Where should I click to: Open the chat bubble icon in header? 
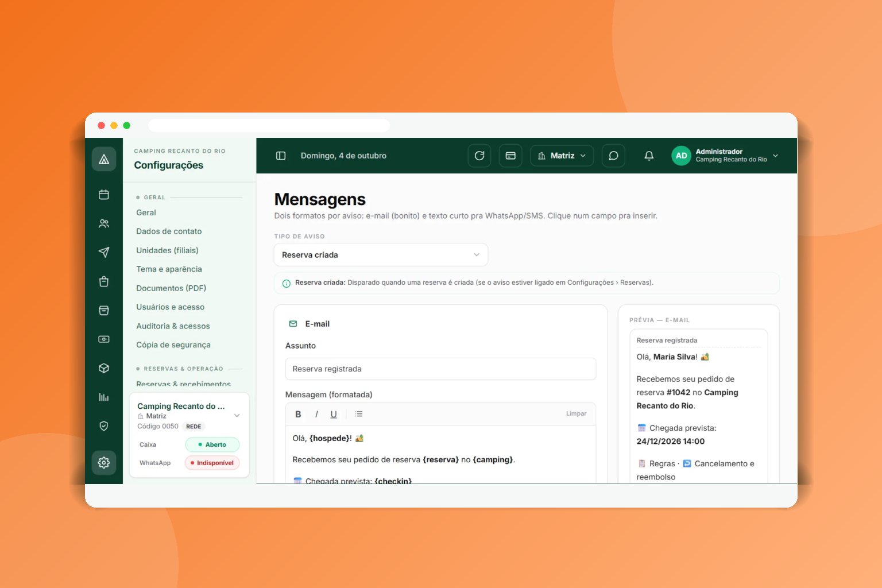click(613, 156)
